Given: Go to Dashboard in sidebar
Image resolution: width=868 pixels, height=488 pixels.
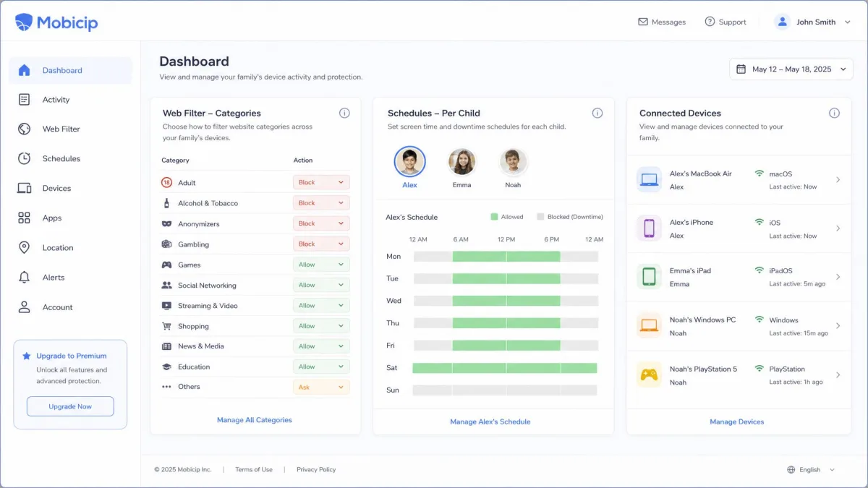Looking at the screenshot, I should [x=70, y=70].
